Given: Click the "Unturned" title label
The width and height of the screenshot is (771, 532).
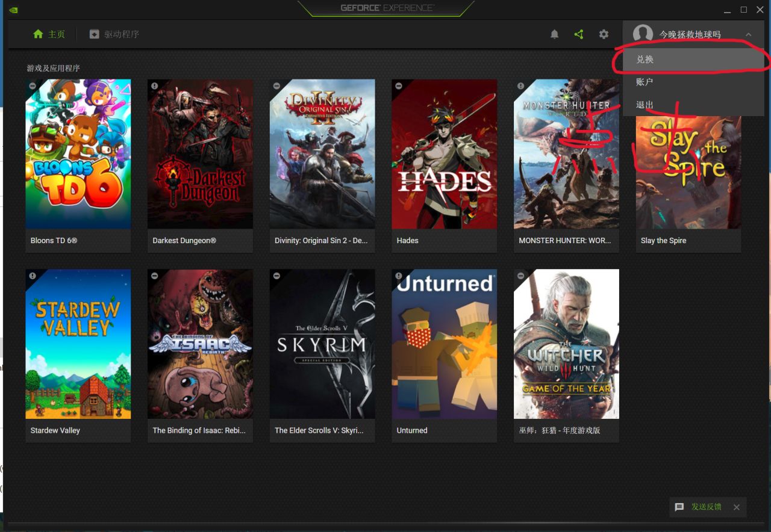Looking at the screenshot, I should tap(412, 430).
